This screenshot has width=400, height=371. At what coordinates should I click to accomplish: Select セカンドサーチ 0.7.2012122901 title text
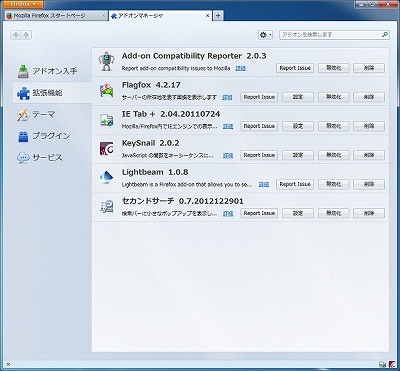(183, 201)
